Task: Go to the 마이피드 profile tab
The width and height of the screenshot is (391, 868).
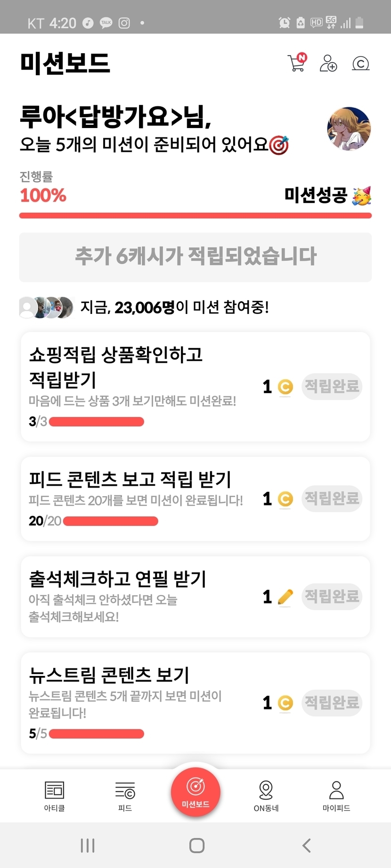Action: pyautogui.click(x=336, y=796)
